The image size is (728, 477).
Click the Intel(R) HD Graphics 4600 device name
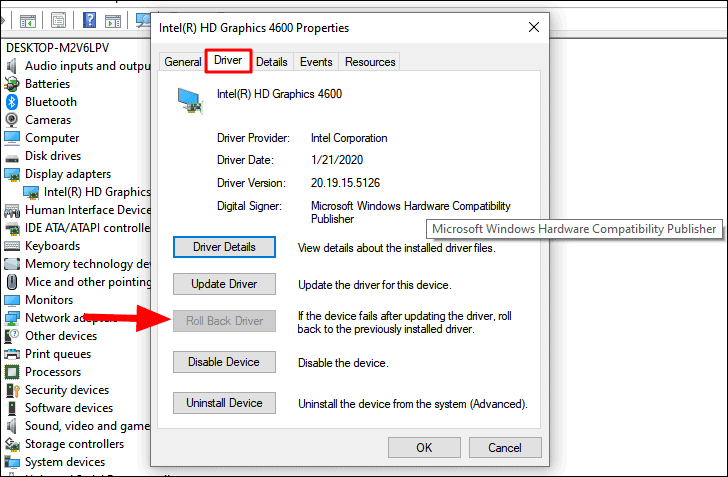pyautogui.click(x=280, y=94)
